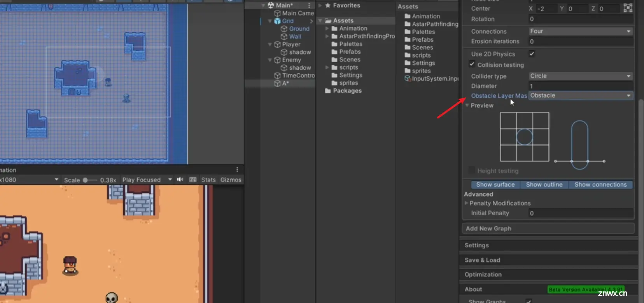Open the Game resolution dropdown

pos(30,180)
